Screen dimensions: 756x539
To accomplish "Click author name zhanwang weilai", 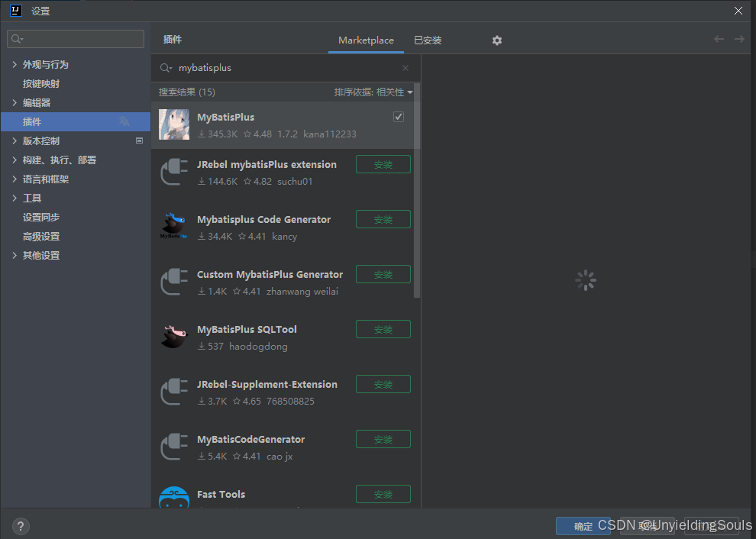I will pyautogui.click(x=302, y=291).
